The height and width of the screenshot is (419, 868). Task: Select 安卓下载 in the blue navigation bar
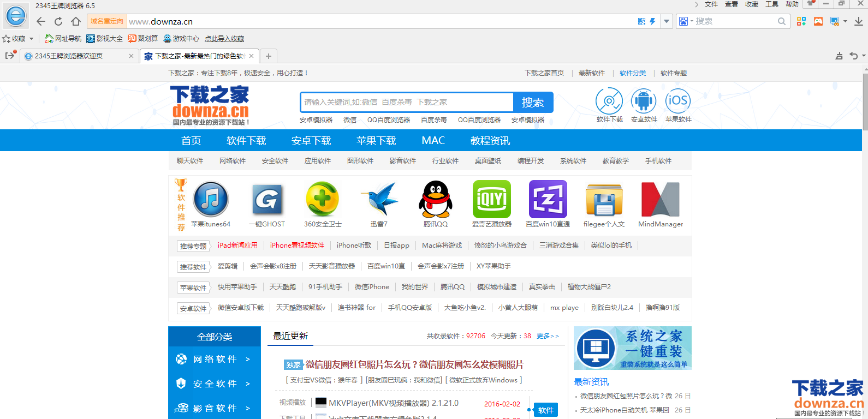click(311, 140)
